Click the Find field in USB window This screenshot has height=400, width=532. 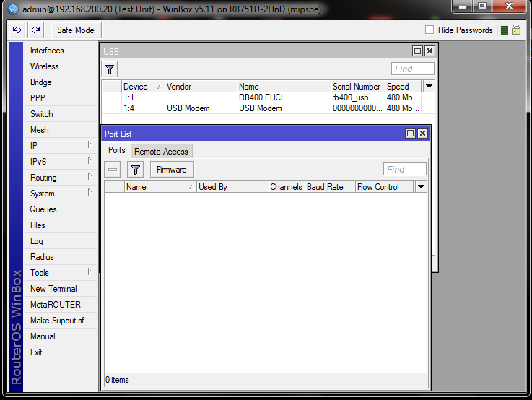tap(412, 69)
